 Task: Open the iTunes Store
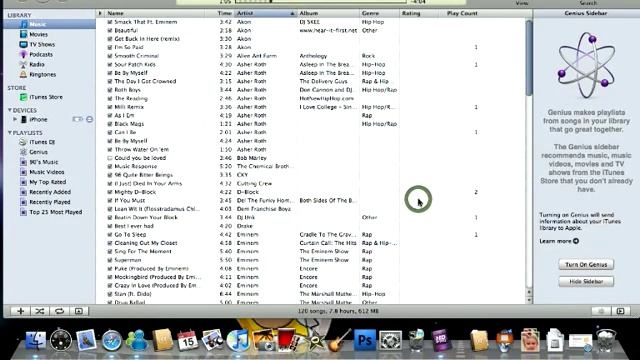click(46, 97)
